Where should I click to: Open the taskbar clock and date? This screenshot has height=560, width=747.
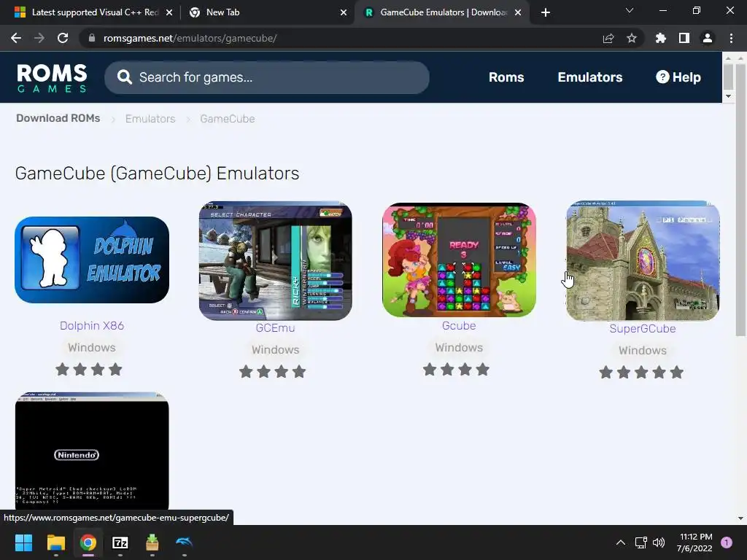click(694, 542)
